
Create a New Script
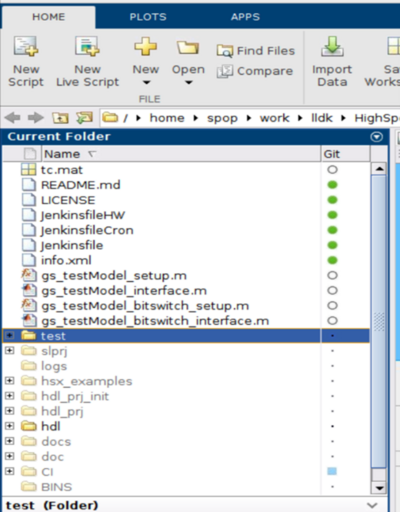(x=26, y=62)
